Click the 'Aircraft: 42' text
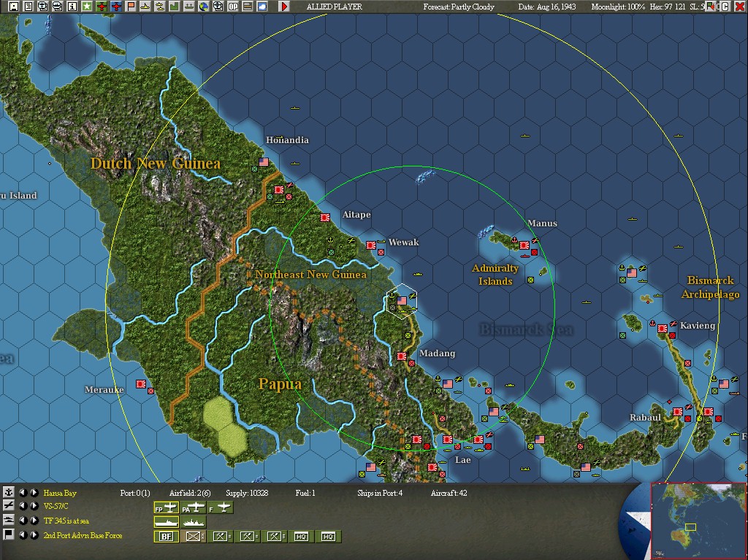Screen dimensions: 748x560 [x=449, y=493]
